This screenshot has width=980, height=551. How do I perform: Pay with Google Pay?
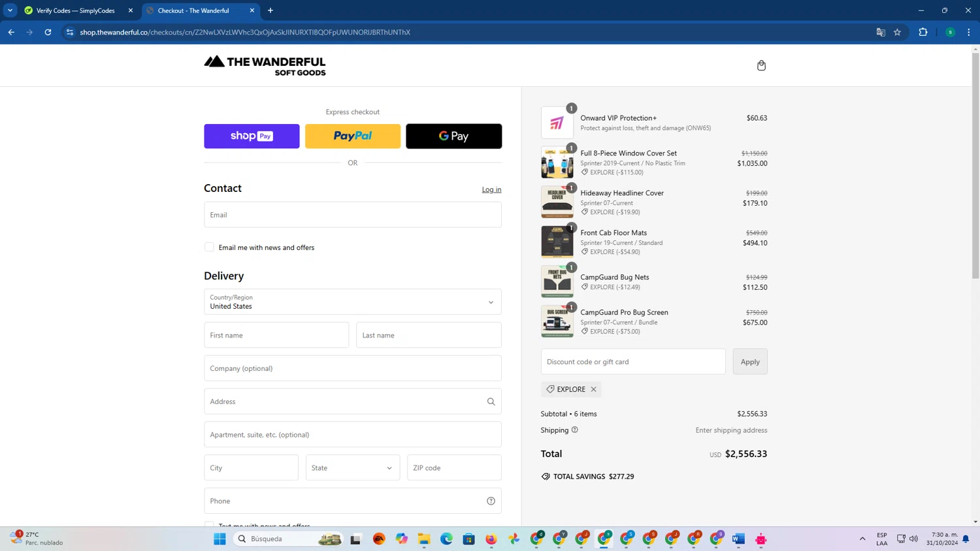pos(454,136)
